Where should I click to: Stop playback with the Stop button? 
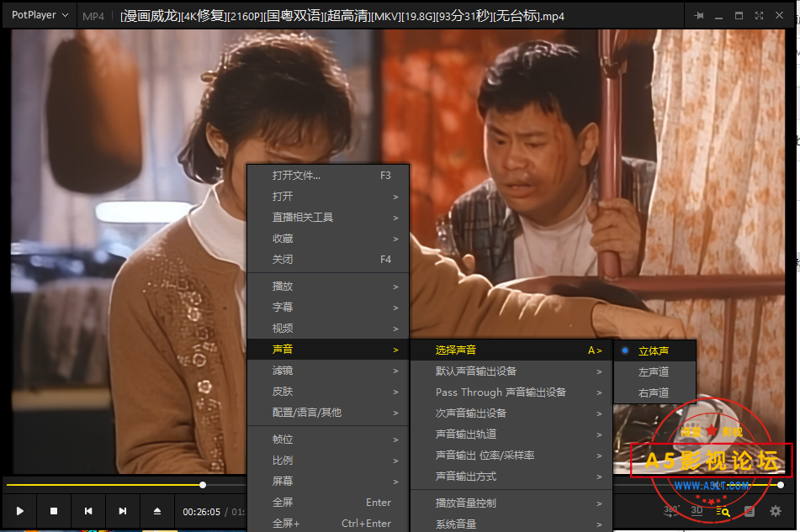click(x=54, y=511)
